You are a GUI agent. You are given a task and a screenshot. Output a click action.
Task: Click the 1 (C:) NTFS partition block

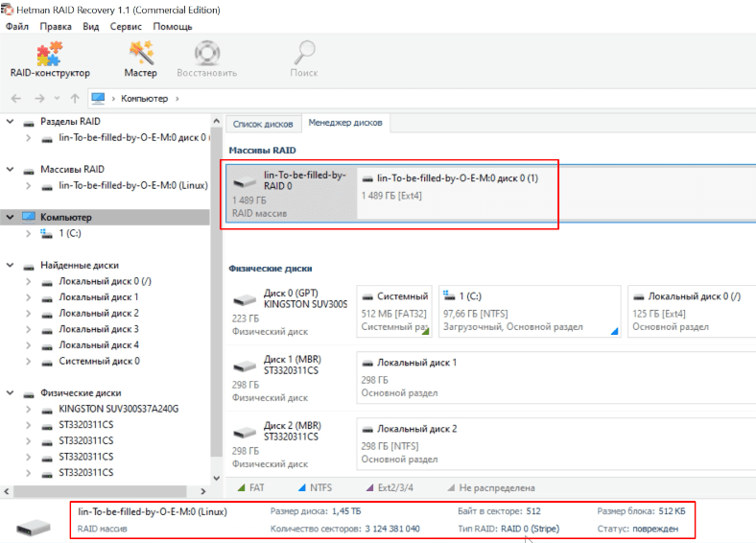pyautogui.click(x=529, y=311)
